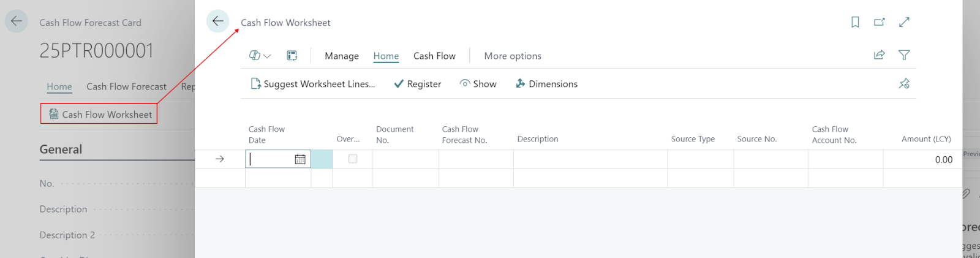Click the back arrow on Cash Flow Worksheet
The image size is (980, 258).
click(x=217, y=21)
